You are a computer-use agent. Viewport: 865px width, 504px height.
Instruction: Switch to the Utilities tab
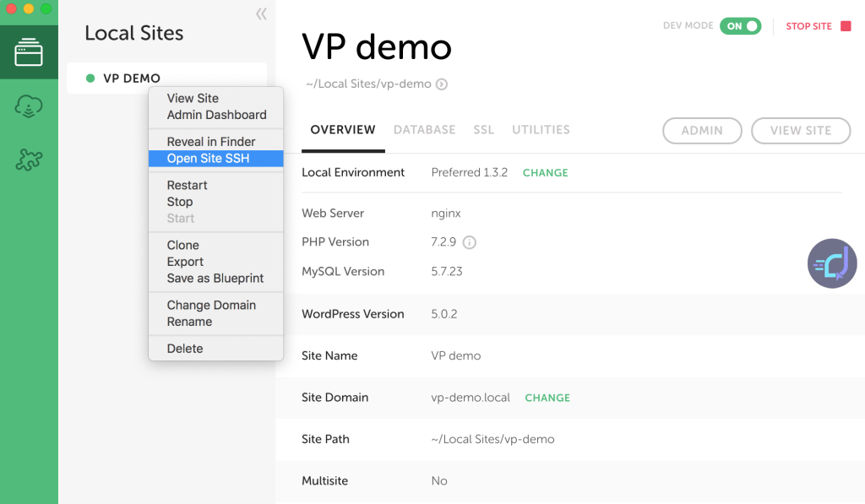[541, 129]
